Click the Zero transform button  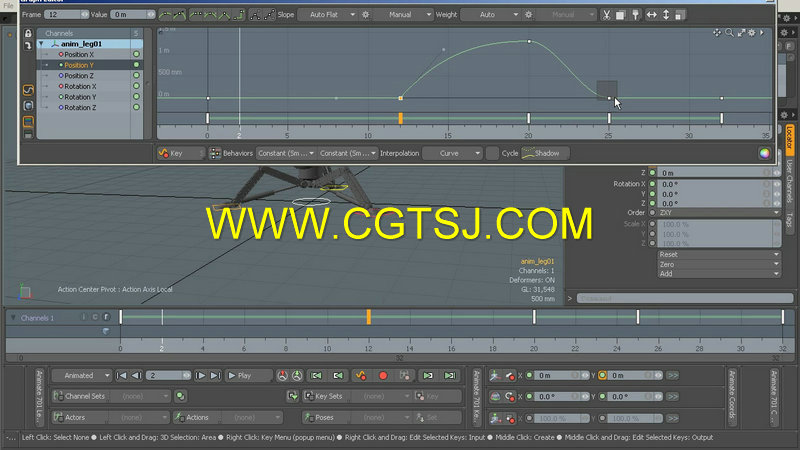click(719, 264)
